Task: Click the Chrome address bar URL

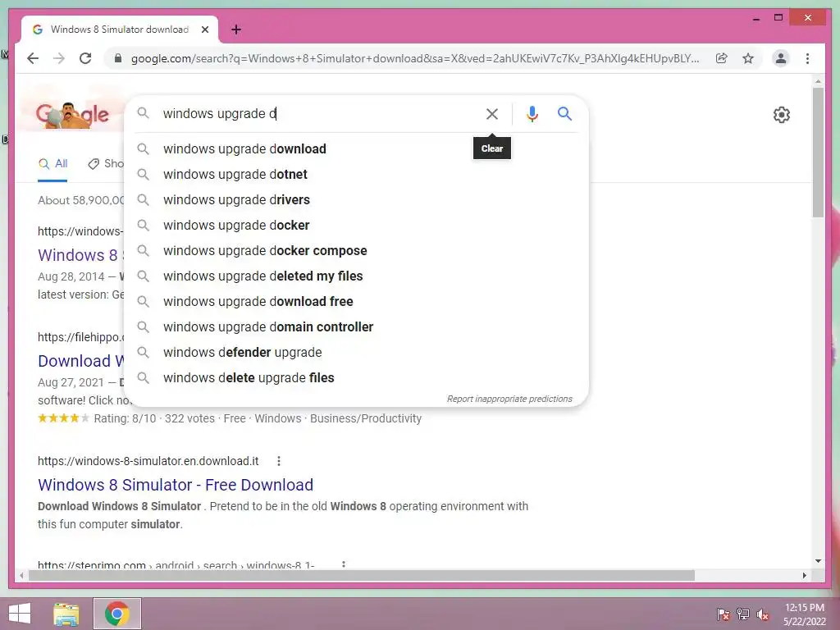Action: coord(415,58)
